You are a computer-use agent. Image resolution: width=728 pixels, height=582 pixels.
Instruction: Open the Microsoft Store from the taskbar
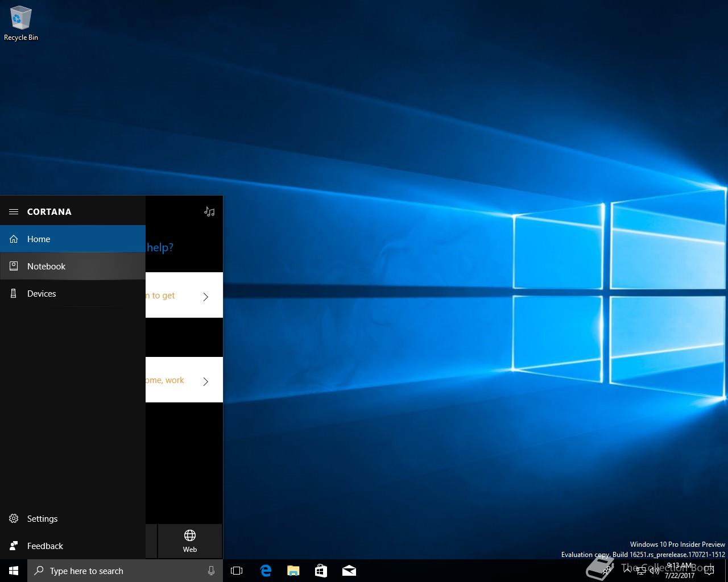pyautogui.click(x=321, y=571)
